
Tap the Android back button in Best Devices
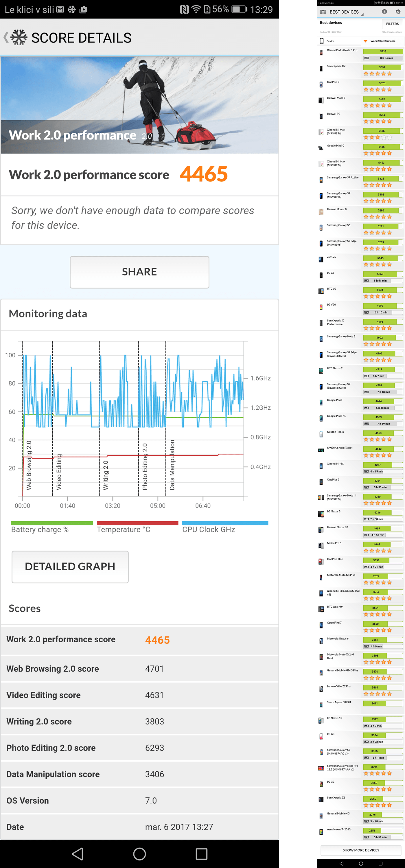(341, 863)
